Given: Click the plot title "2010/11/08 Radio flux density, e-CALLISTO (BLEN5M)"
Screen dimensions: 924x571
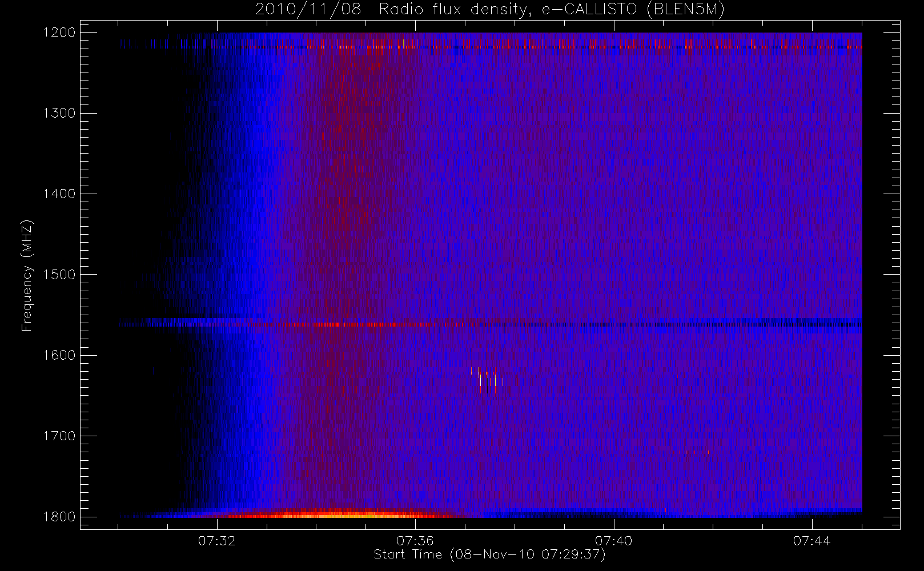Looking at the screenshot, I should coord(490,10).
